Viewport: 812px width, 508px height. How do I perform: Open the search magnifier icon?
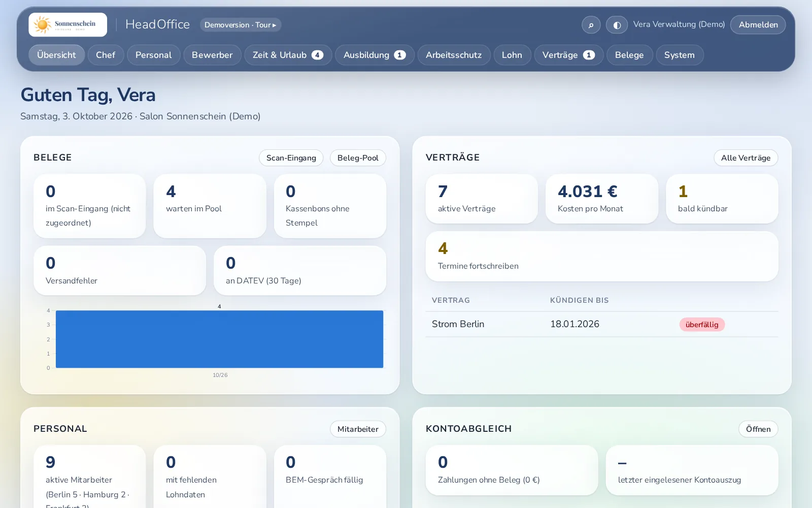[x=591, y=25]
